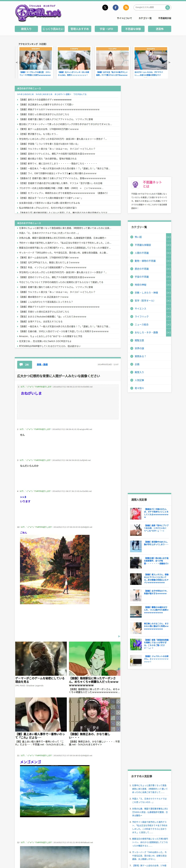Open the Facebook social icon
The height and width of the screenshot is (868, 186).
115,7
